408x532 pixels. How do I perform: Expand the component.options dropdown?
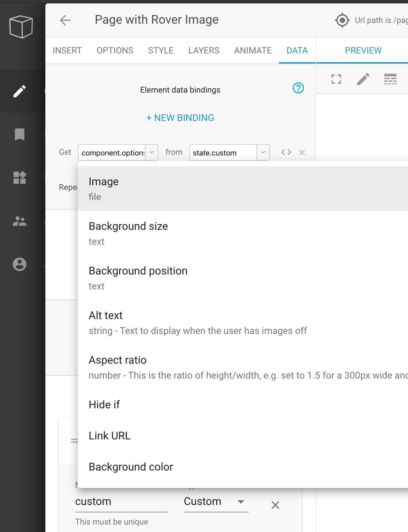(x=152, y=153)
